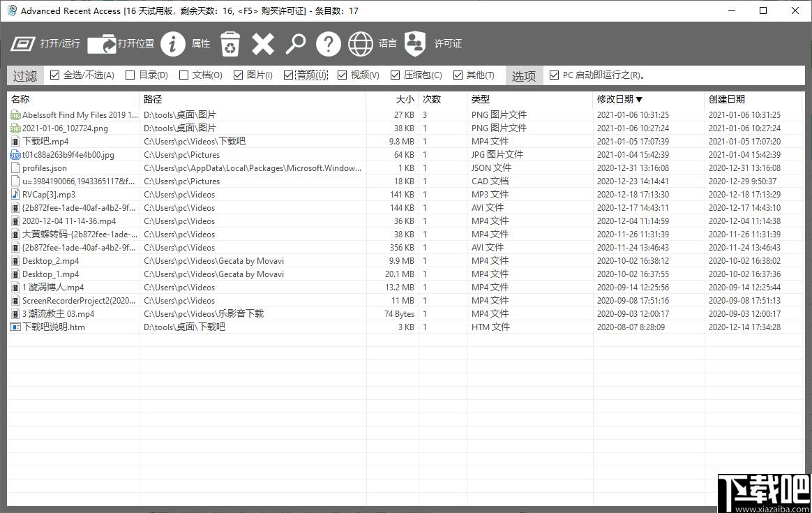Viewport: 812px width, 513px height.
Task: Click path D:\tools\桌面\下载吧
Action: (x=184, y=327)
